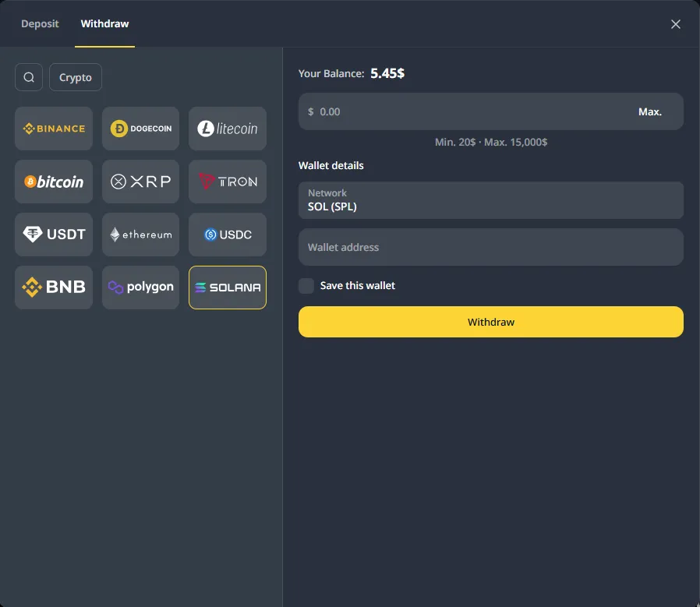This screenshot has height=607, width=700.
Task: Select the Ethereum tile
Action: (140, 235)
